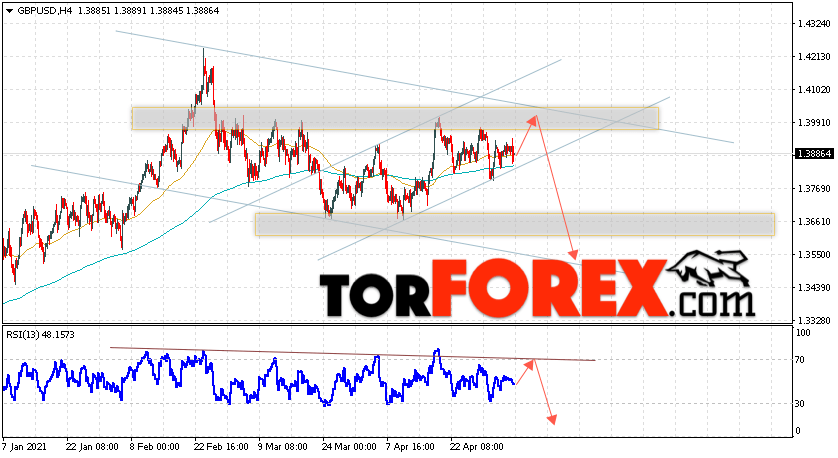Click the RSI 100 level label
838x458 pixels.
click(803, 333)
